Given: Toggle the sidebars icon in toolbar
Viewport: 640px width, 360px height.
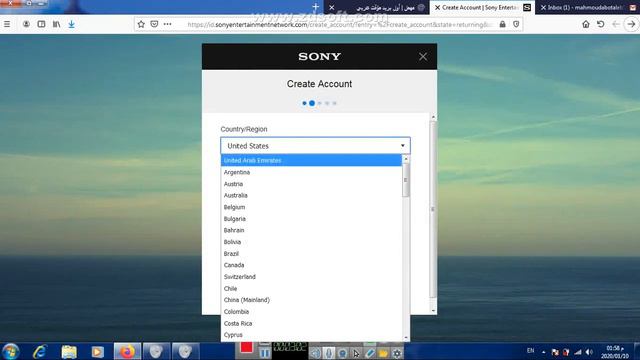Looking at the screenshot, I should click(41, 24).
